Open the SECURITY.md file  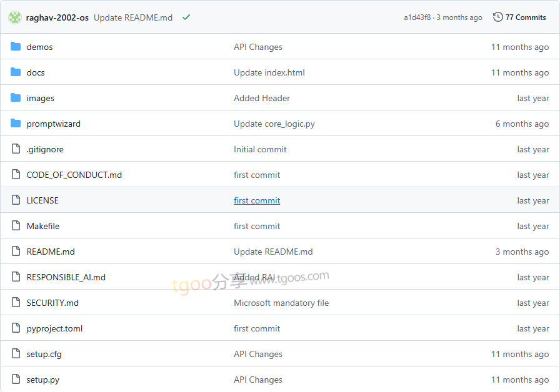[x=52, y=303]
